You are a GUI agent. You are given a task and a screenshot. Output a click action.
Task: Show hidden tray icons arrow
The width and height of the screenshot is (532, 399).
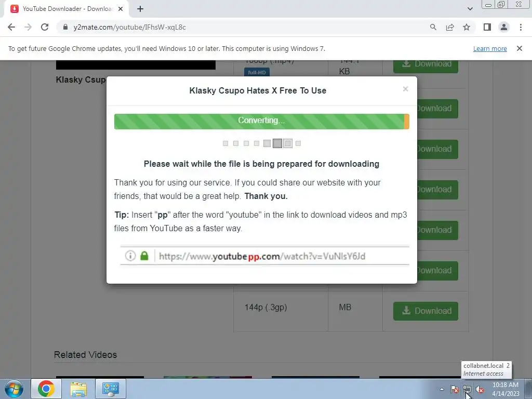[442, 389]
